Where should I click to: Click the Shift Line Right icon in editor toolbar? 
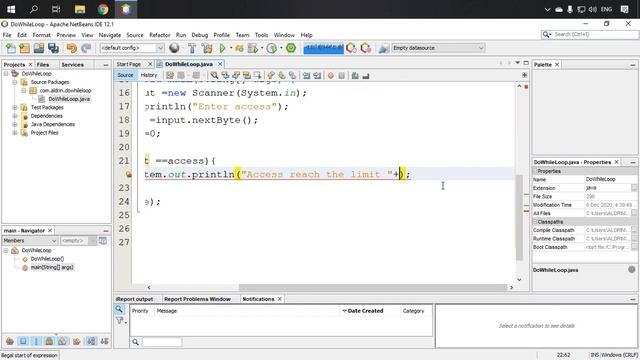click(x=317, y=76)
